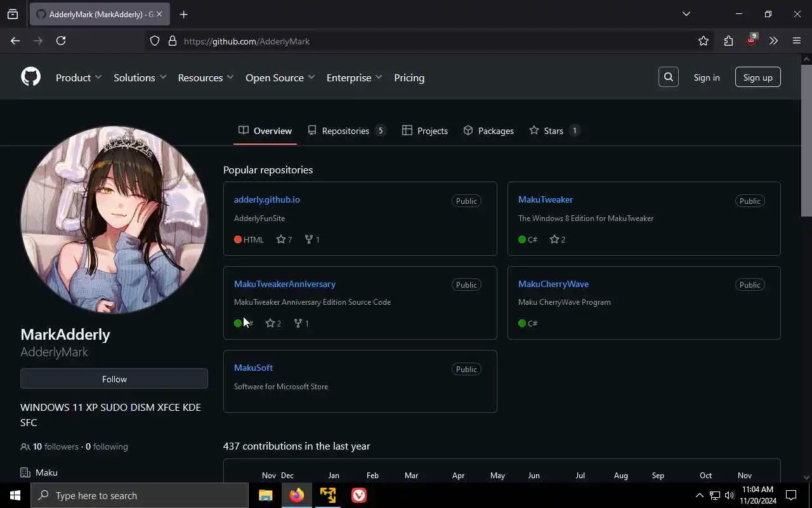This screenshot has width=812, height=508.
Task: View the 10 followers link
Action: (49, 446)
